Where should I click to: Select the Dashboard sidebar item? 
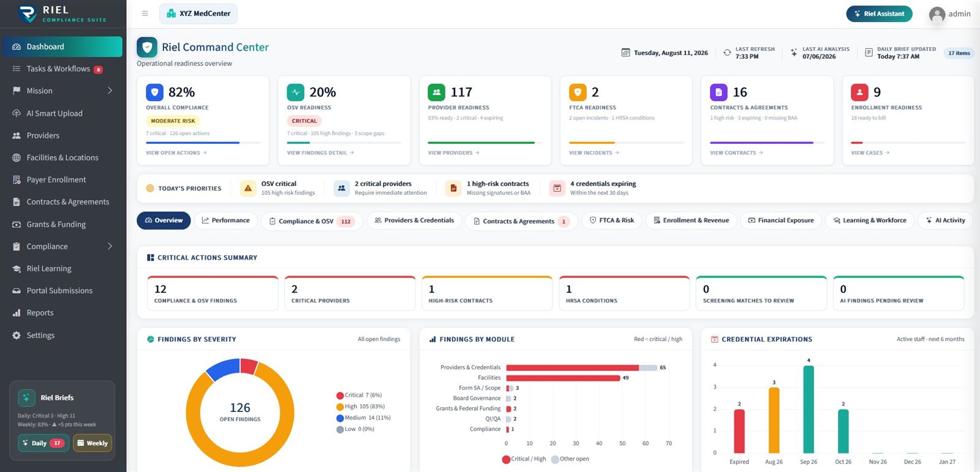click(63, 47)
